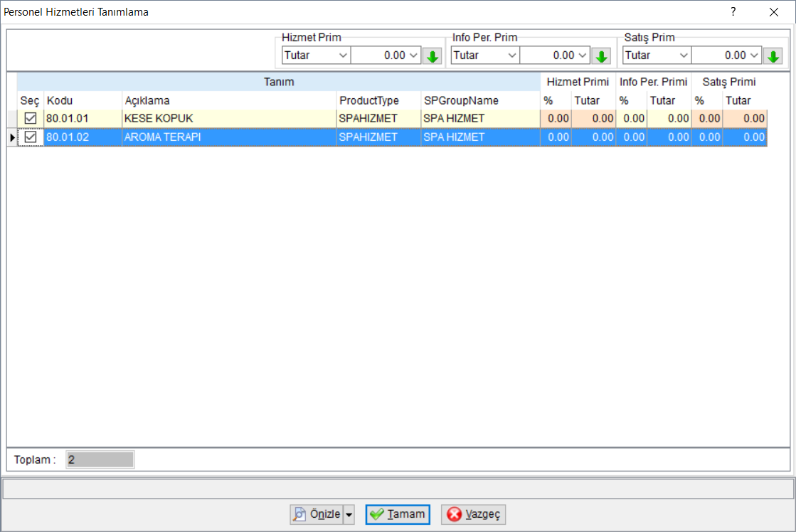Click the row indicator arrow for AROMA TERAPI
The height and width of the screenshot is (532, 796).
(12, 137)
